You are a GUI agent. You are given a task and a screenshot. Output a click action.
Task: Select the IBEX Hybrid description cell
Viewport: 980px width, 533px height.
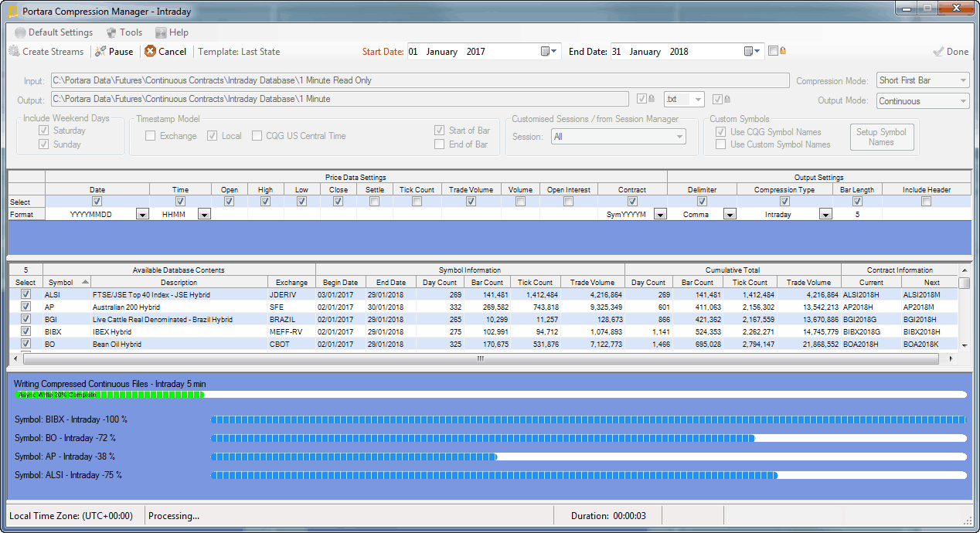tap(179, 331)
